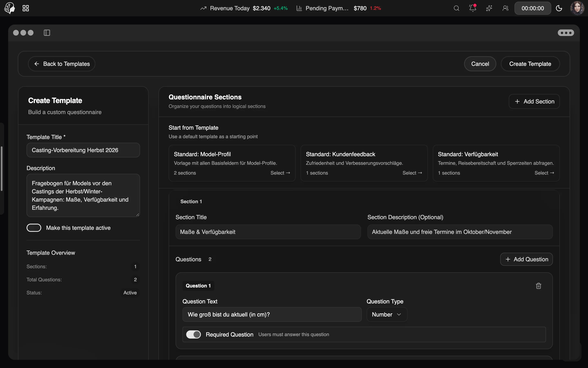Click the $780 pending payments value
The height and width of the screenshot is (368, 588).
[360, 8]
